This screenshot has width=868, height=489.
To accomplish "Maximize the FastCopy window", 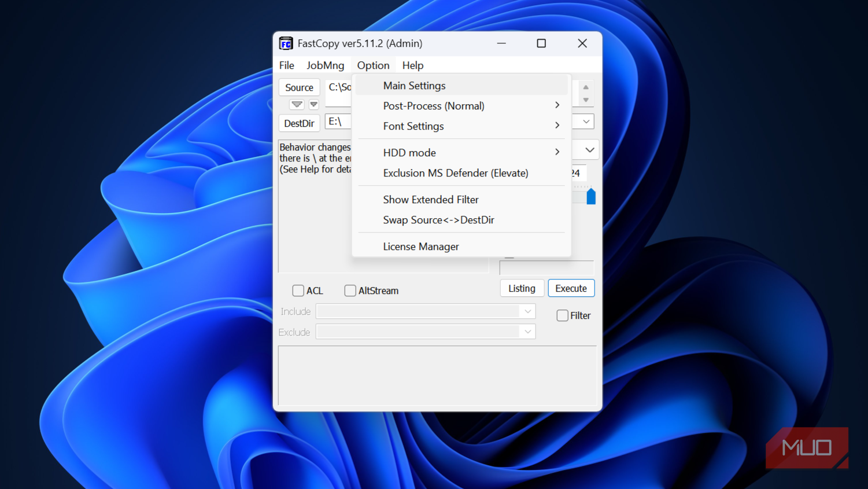I will click(541, 43).
